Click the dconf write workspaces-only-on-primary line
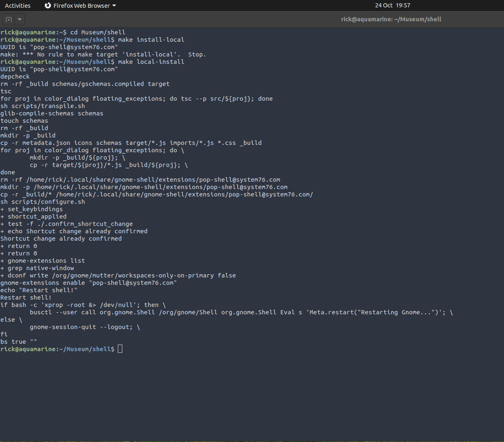504x442 pixels. [119, 275]
